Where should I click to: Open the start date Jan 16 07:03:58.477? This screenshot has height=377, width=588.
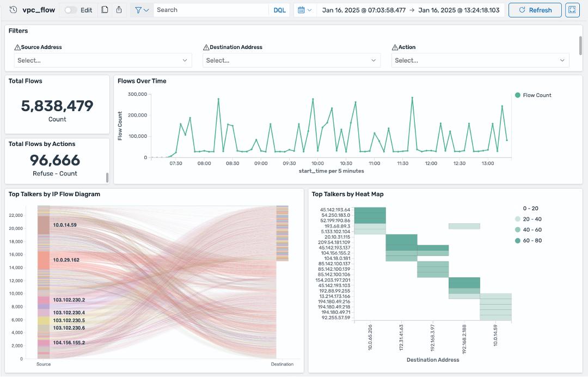[364, 10]
